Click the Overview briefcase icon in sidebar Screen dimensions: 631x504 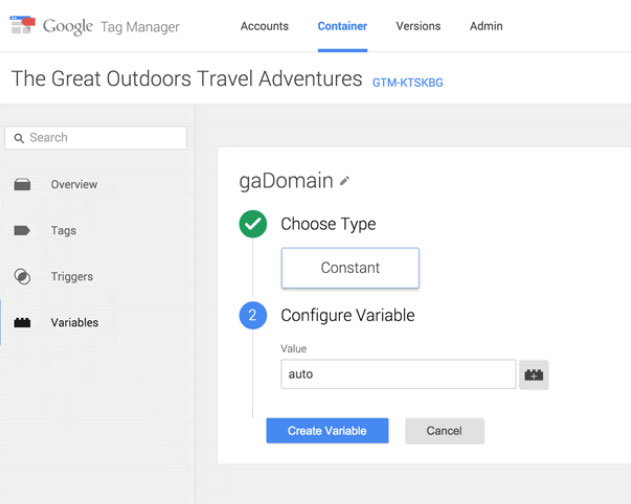22,184
